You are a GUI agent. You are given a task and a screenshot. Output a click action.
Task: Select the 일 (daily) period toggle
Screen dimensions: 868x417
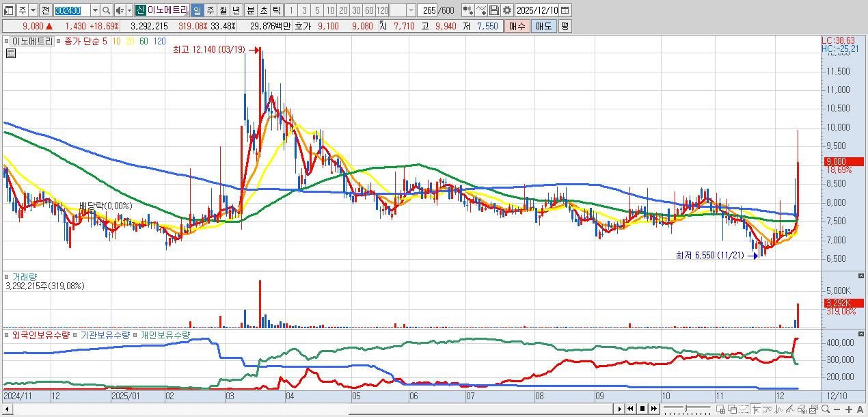(x=196, y=10)
